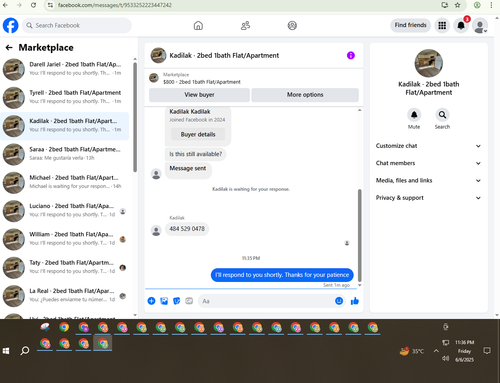The width and height of the screenshot is (500, 383).
Task: Click the 35°C weather widget
Action: [x=412, y=351]
